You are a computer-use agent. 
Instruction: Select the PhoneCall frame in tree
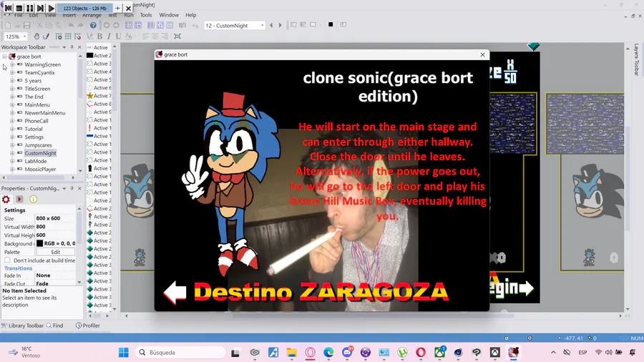coord(36,121)
